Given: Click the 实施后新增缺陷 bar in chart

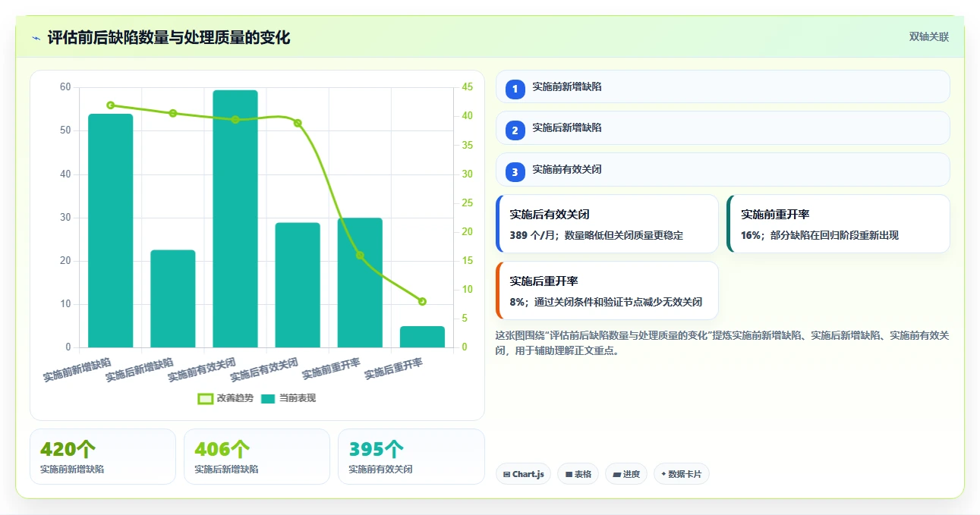Looking at the screenshot, I should [x=173, y=299].
